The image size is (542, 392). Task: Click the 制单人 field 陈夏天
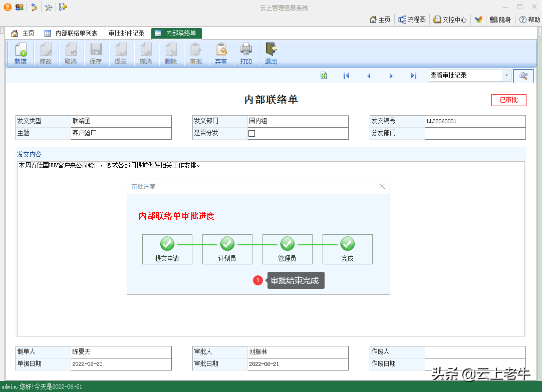tap(121, 352)
